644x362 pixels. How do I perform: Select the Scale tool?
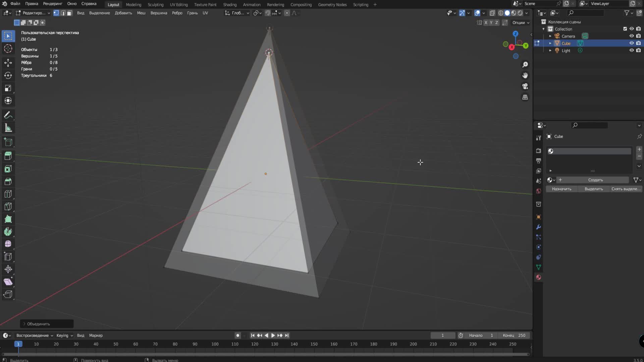(x=8, y=88)
